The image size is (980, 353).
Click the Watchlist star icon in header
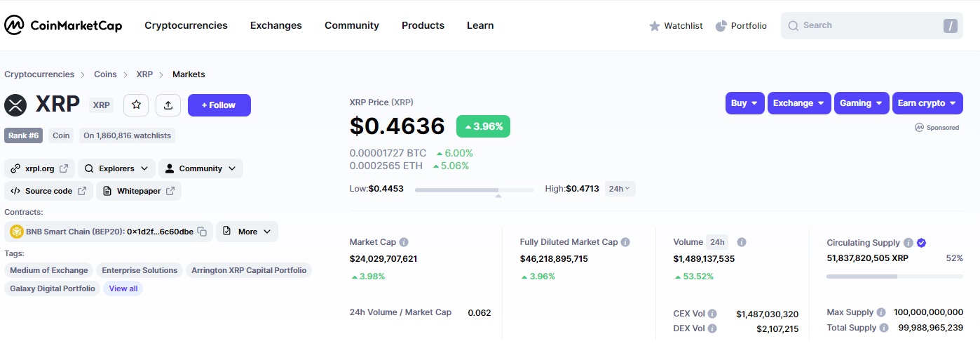[655, 26]
